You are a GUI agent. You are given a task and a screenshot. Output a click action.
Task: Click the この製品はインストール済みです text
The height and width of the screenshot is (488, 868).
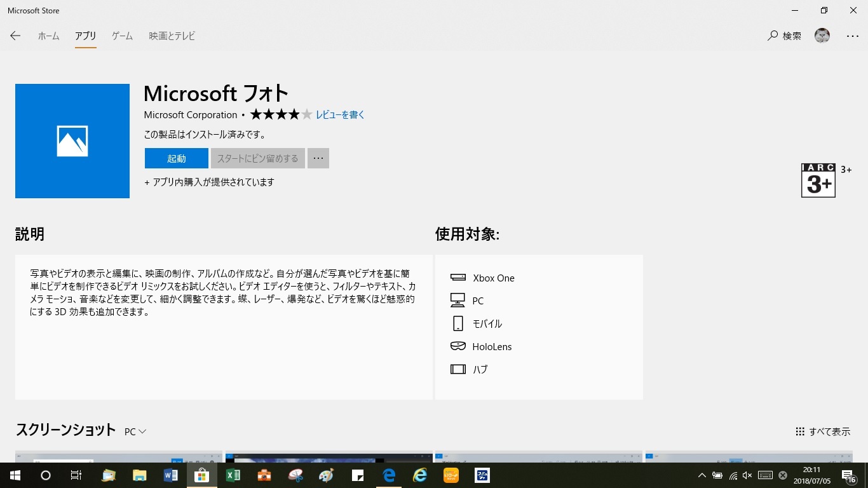tap(205, 135)
